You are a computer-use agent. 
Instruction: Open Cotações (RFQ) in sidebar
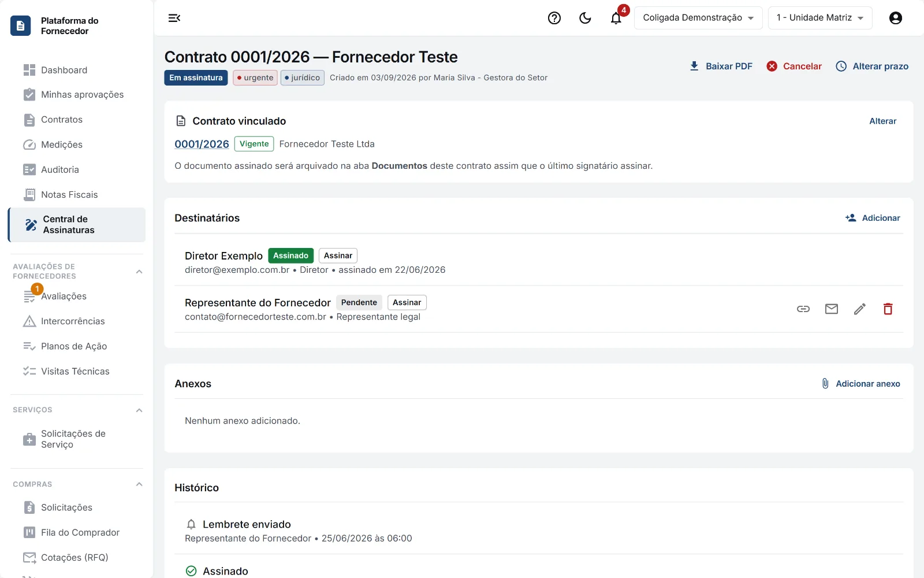click(77, 558)
